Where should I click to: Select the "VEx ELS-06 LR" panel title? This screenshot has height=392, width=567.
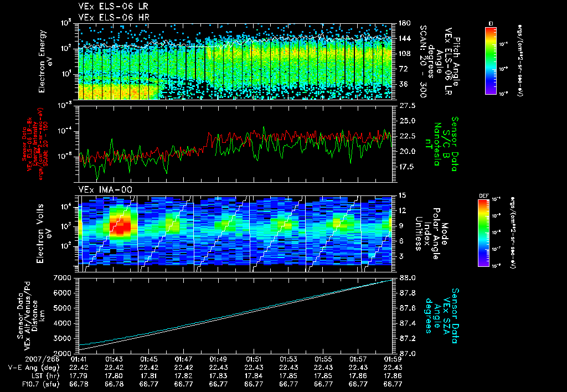point(113,7)
